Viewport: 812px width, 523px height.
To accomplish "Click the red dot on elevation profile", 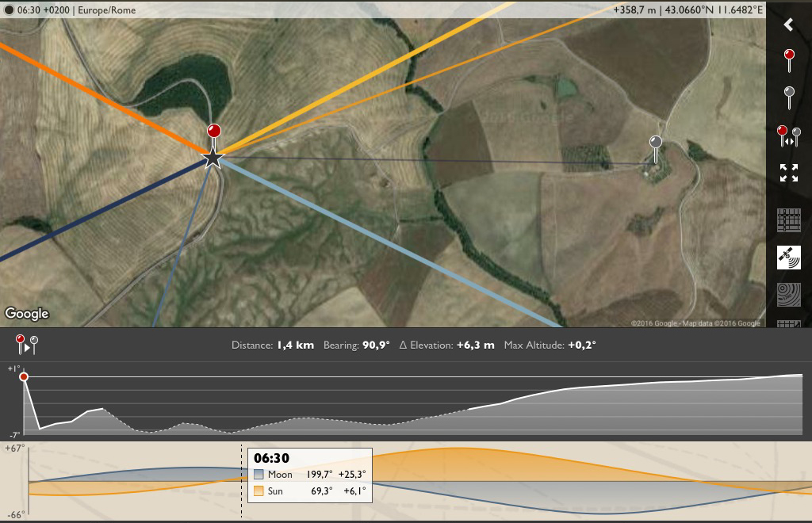I will (x=24, y=376).
